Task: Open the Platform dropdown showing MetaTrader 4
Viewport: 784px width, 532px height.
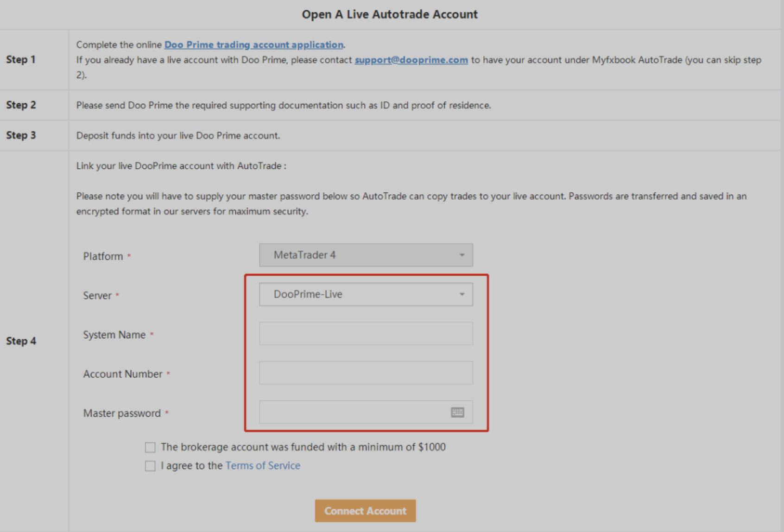Action: pos(366,255)
